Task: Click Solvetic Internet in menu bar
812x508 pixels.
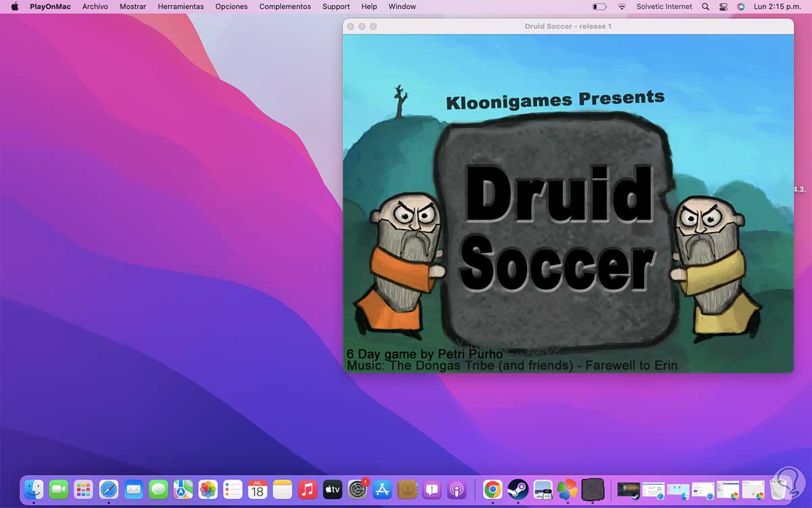Action: tap(664, 6)
